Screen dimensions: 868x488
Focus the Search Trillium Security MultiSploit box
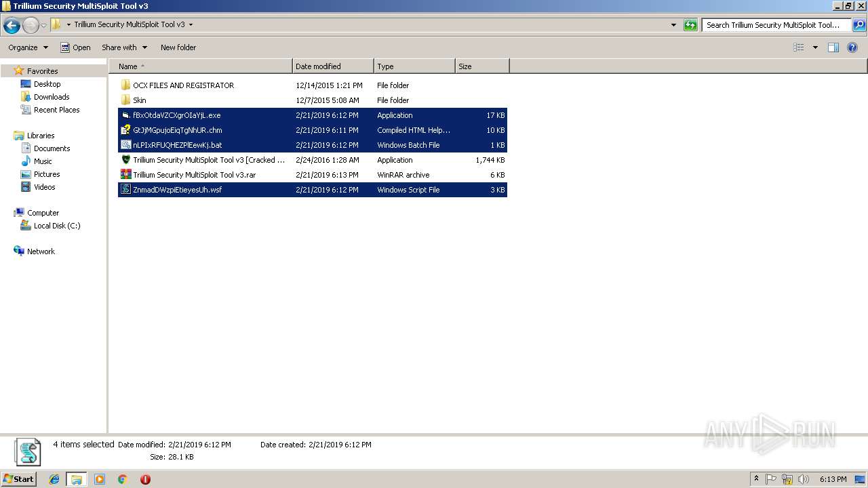point(776,25)
